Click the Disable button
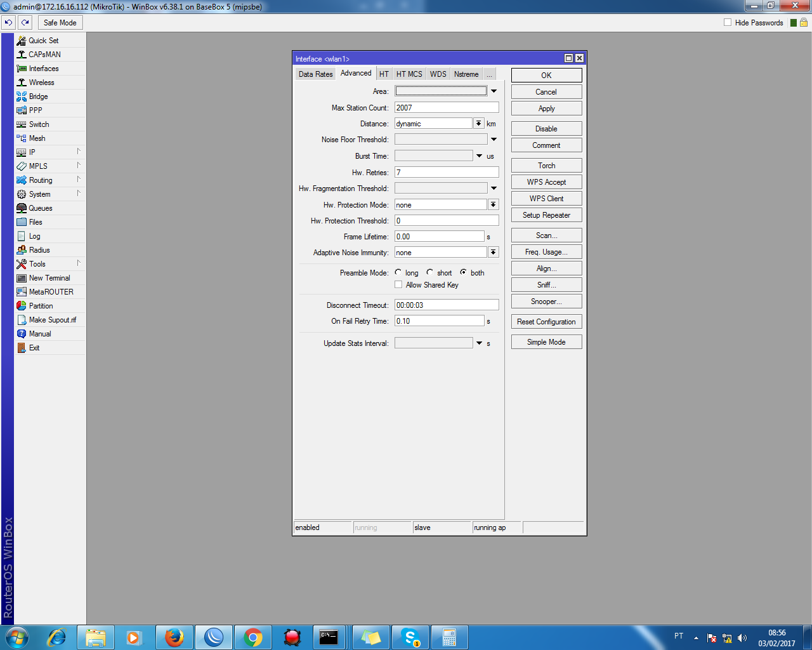Viewport: 812px width, 650px height. 546,129
